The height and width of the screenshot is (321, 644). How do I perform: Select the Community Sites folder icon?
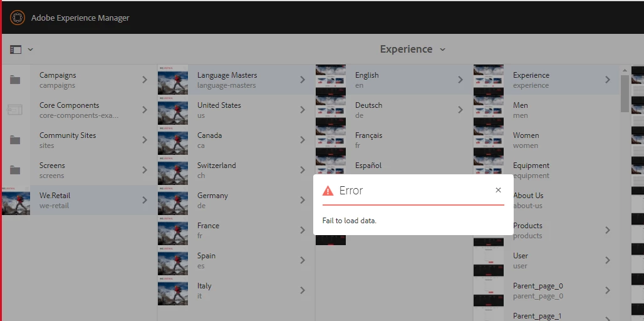[x=15, y=140]
